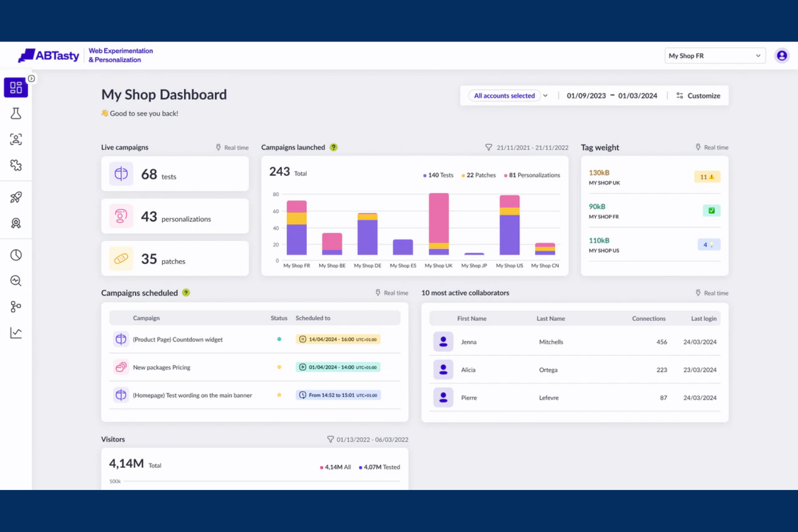Click the My Shop UK bar in chart
The image size is (798, 532).
pyautogui.click(x=439, y=224)
